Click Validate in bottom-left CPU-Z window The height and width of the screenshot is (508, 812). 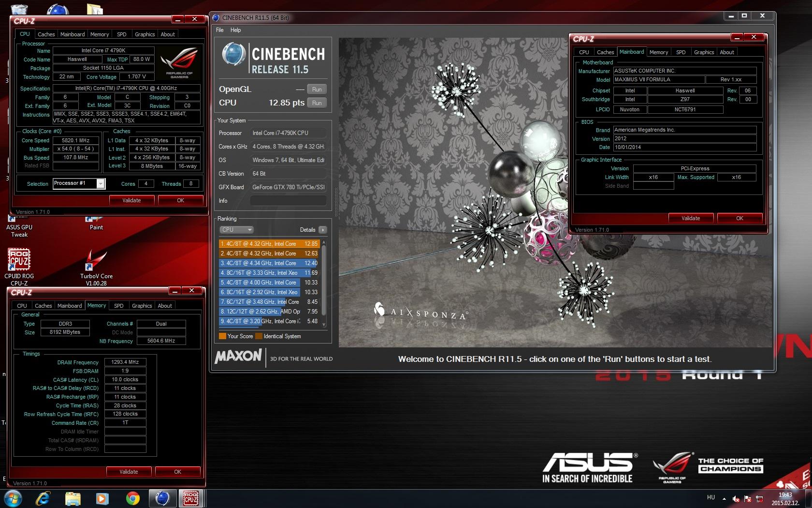tap(129, 472)
